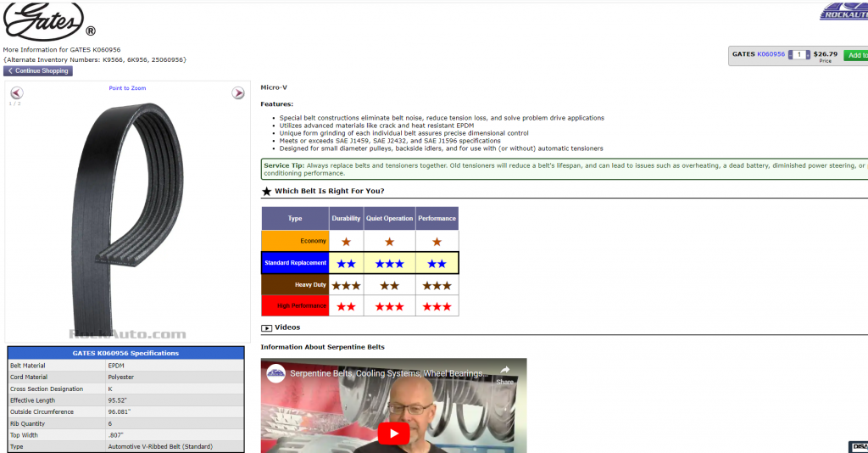Image resolution: width=868 pixels, height=453 pixels.
Task: Click the video title Serpentine Belts, Cooling Systems
Action: click(388, 374)
